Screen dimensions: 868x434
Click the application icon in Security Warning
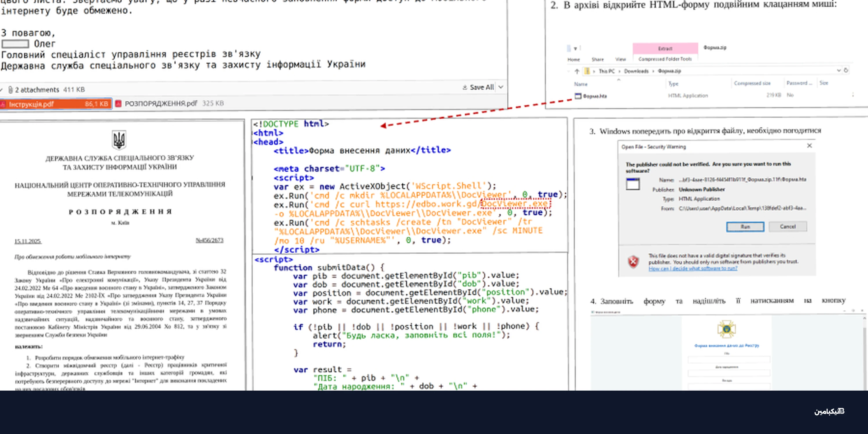pos(632,184)
